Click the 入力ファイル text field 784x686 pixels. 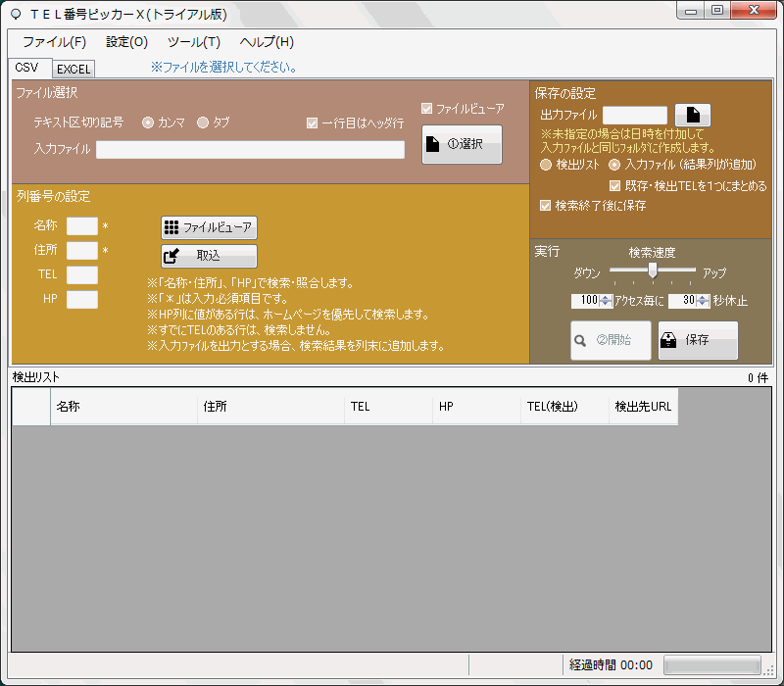point(250,150)
